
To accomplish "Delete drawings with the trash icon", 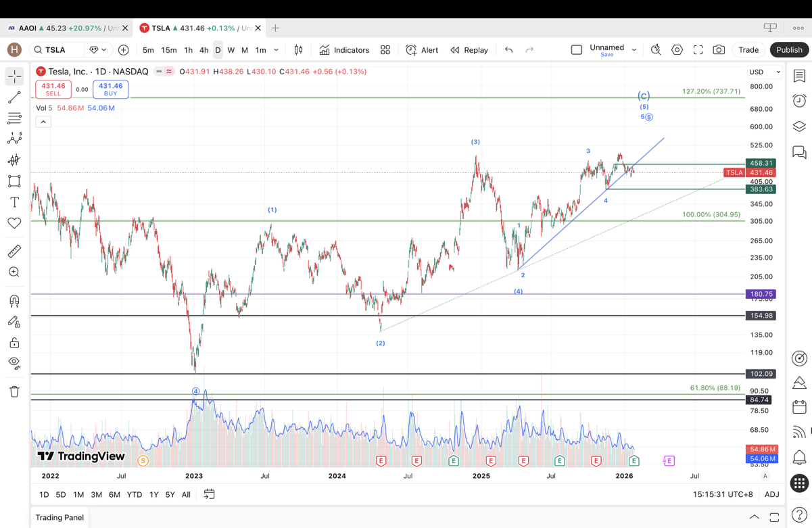I will point(14,391).
